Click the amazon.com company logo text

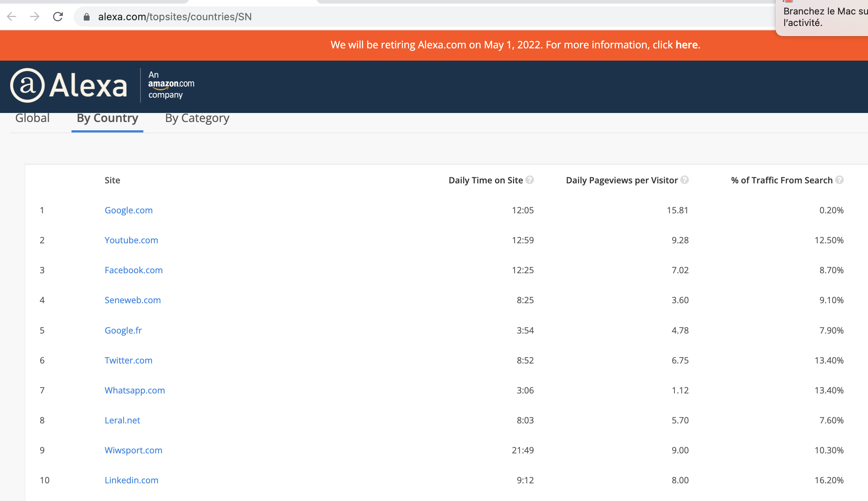click(171, 84)
